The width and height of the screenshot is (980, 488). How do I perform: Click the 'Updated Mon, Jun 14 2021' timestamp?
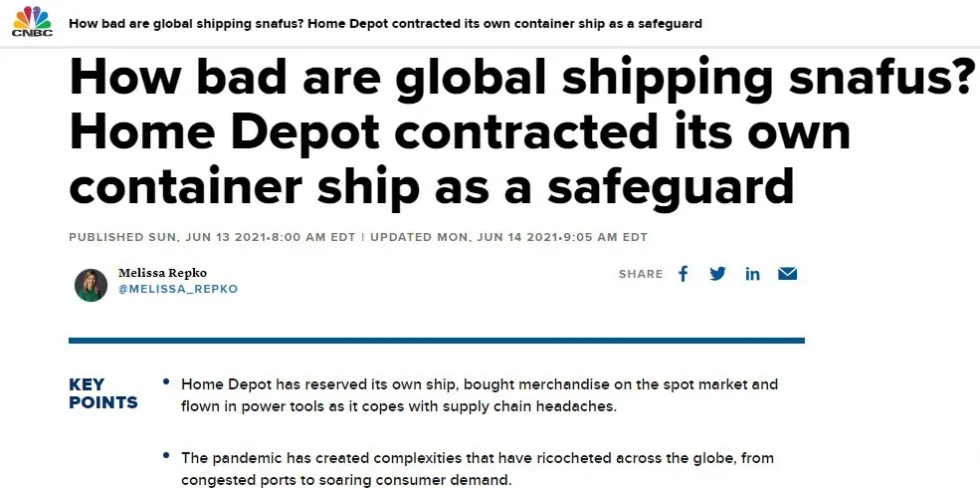point(507,237)
